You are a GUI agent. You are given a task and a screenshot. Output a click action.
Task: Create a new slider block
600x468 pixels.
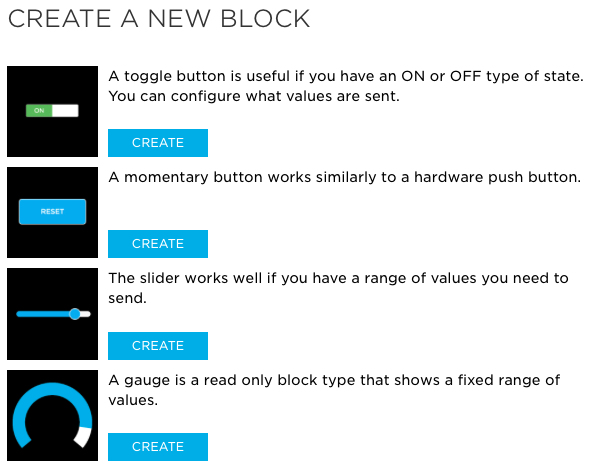[158, 346]
